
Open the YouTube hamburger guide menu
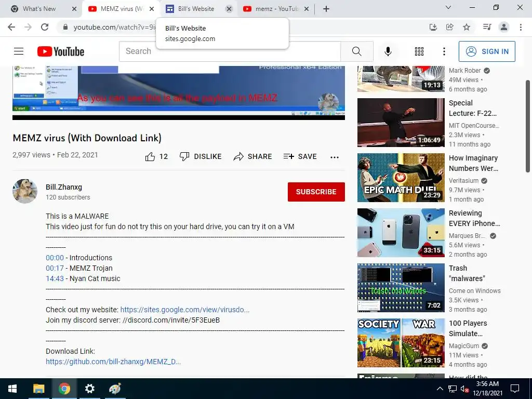click(19, 51)
